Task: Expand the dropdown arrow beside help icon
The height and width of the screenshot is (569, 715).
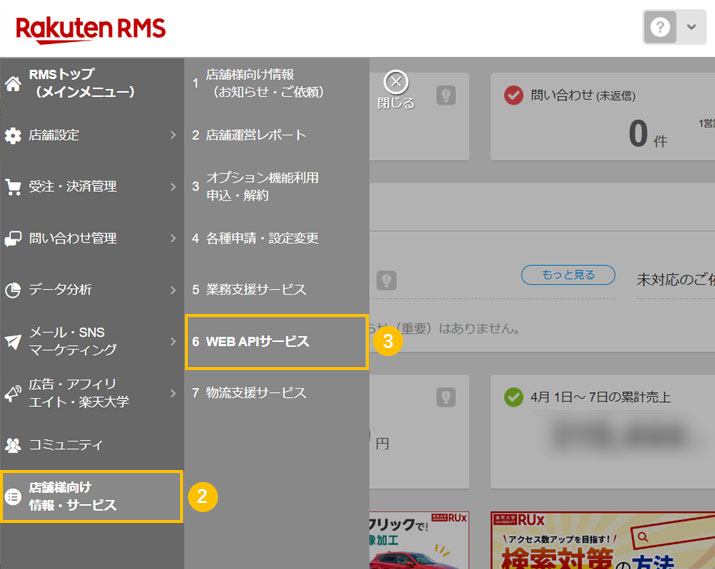Action: 691,28
